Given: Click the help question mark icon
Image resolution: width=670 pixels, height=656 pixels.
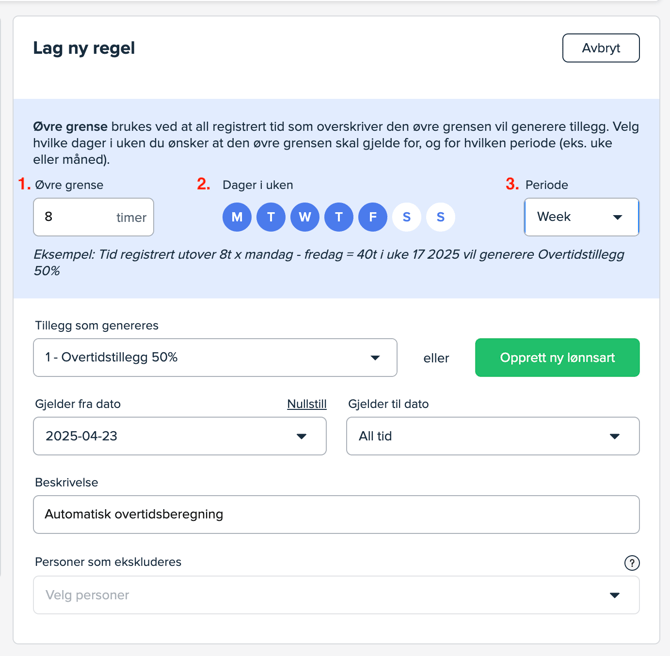Looking at the screenshot, I should (632, 563).
